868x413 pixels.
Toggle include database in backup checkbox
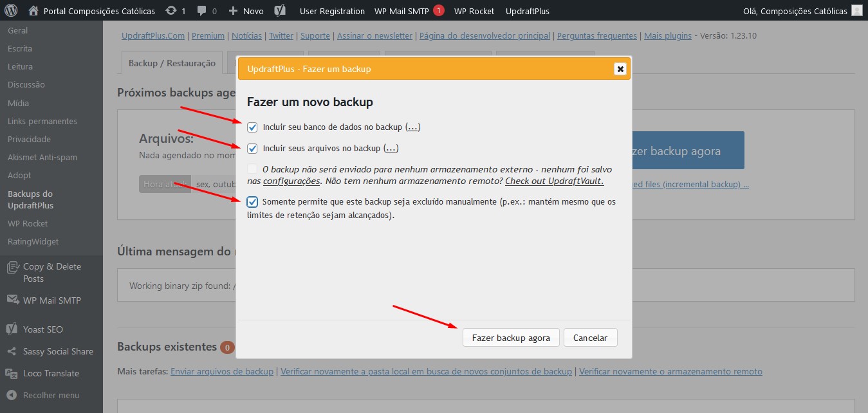click(x=252, y=127)
